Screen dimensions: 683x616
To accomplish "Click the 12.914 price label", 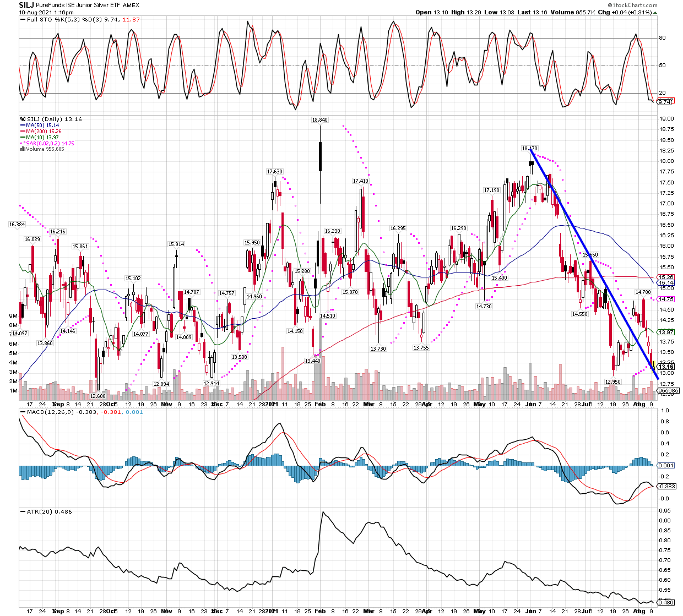I will pyautogui.click(x=212, y=383).
